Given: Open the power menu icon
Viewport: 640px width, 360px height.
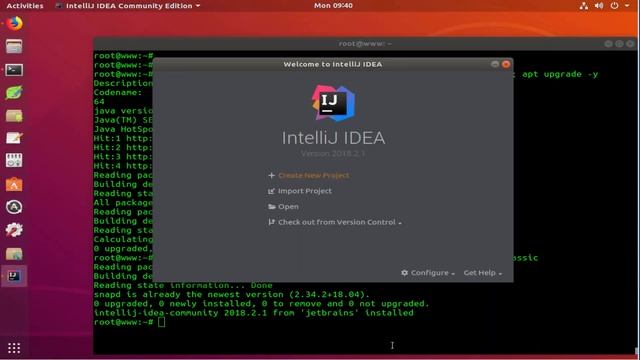Looking at the screenshot, I should pyautogui.click(x=614, y=6).
